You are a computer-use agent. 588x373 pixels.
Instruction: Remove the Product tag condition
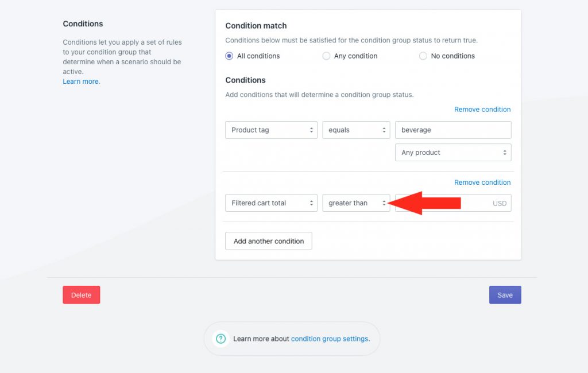pos(482,110)
